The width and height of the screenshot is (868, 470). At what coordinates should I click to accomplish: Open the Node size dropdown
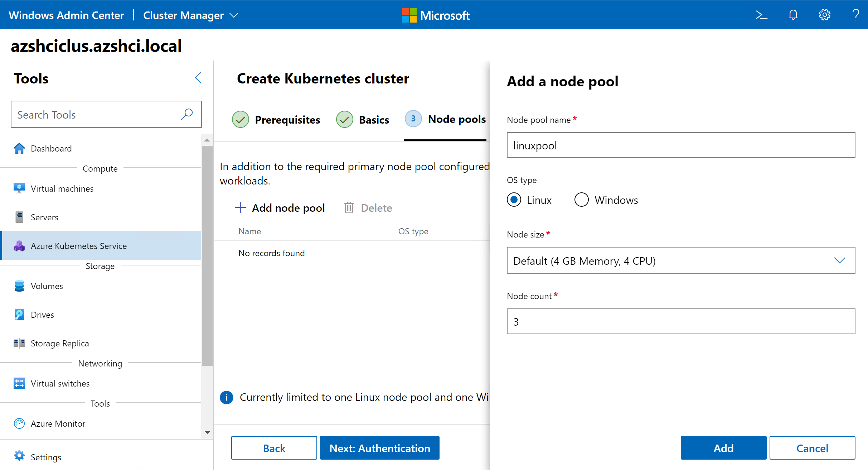(681, 260)
